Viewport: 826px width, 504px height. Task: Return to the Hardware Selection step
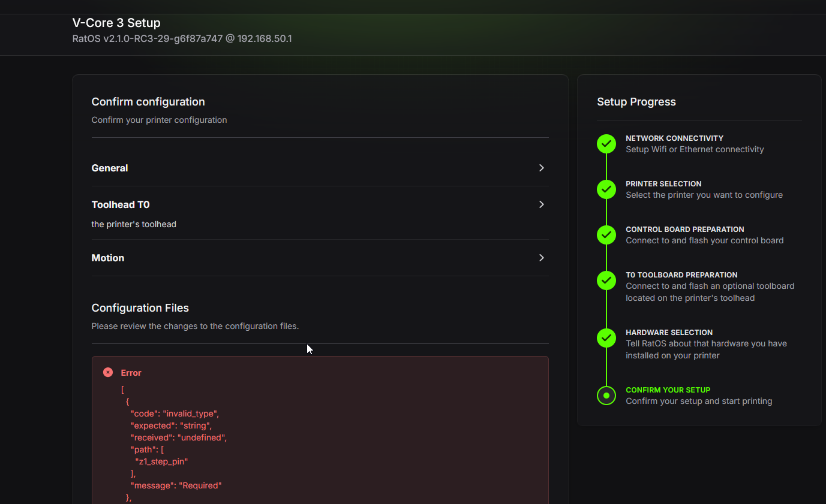pyautogui.click(x=669, y=332)
